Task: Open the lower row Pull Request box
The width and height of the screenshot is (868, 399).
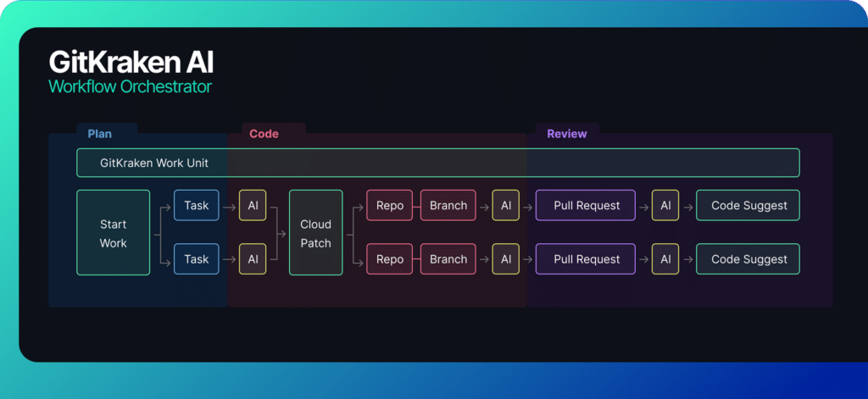Action: [x=586, y=259]
